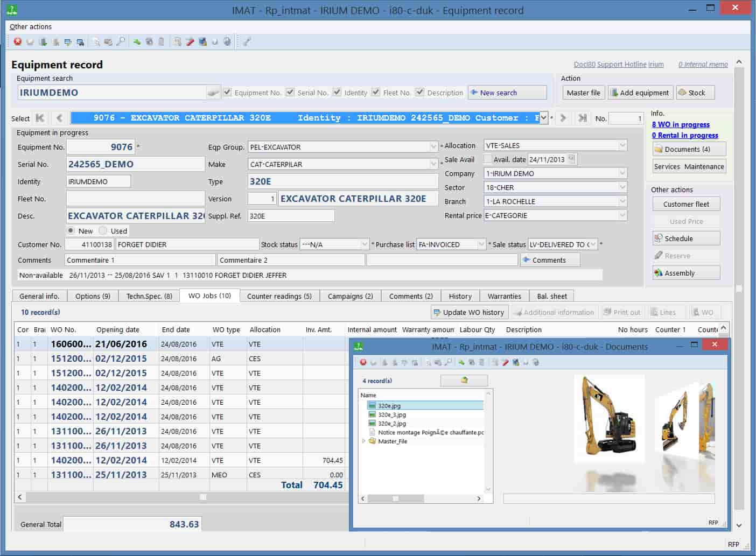The image size is (756, 556).
Task: Open the 8 WO in progress link
Action: click(680, 124)
